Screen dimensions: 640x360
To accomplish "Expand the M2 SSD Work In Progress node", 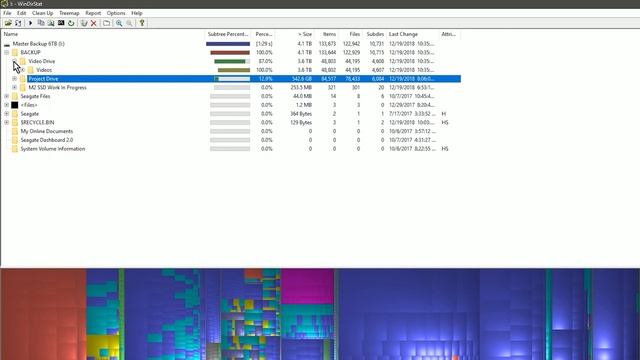I will coord(15,88).
